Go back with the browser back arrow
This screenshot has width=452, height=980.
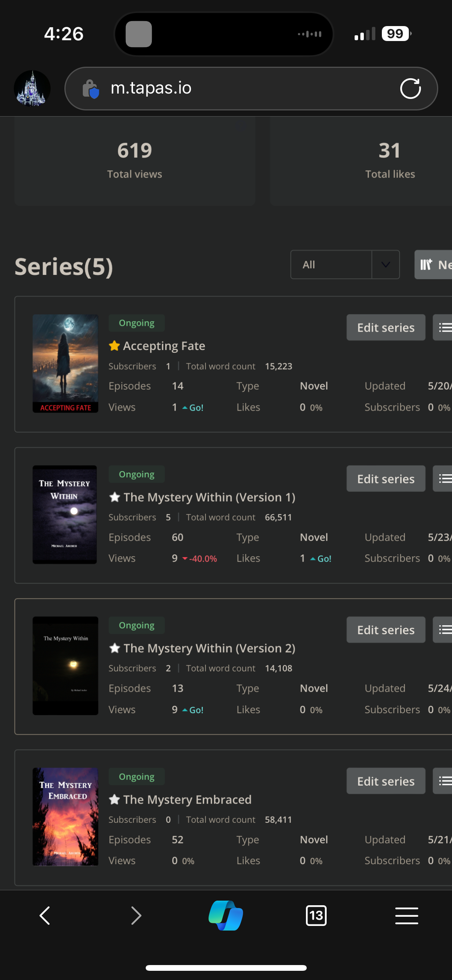point(45,916)
